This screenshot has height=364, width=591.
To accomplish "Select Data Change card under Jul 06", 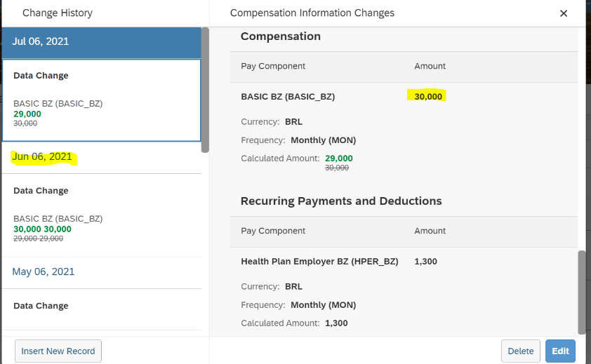I will tap(101, 100).
